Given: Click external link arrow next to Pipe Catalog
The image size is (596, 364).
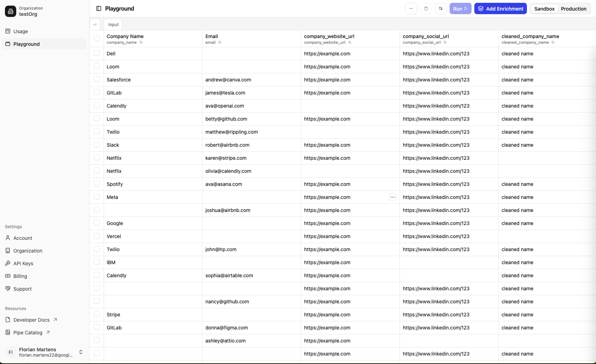Looking at the screenshot, I should click(48, 332).
